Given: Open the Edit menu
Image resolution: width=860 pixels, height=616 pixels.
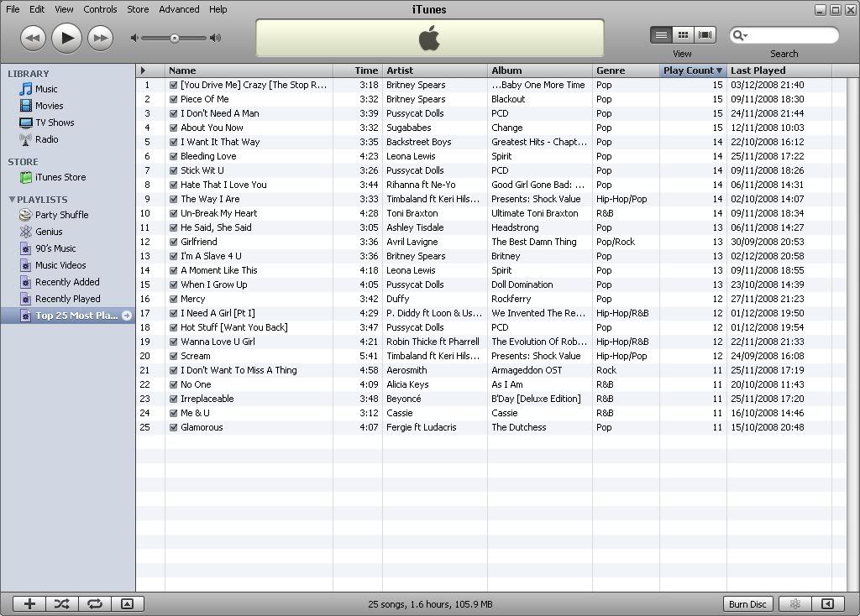Looking at the screenshot, I should point(37,9).
